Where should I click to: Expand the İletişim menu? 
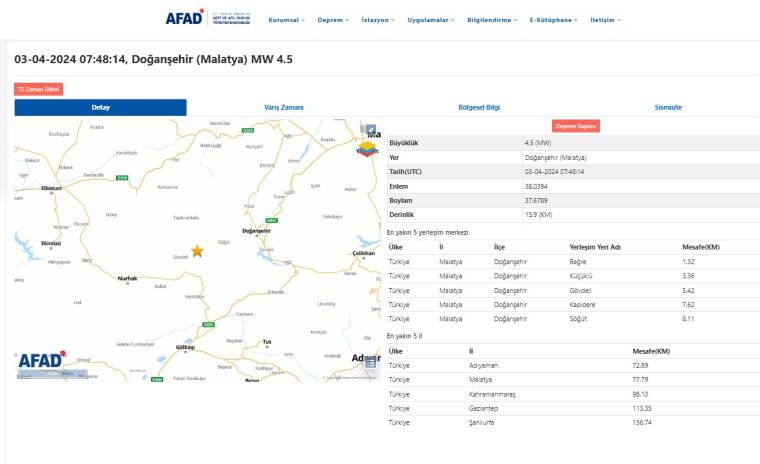point(605,19)
